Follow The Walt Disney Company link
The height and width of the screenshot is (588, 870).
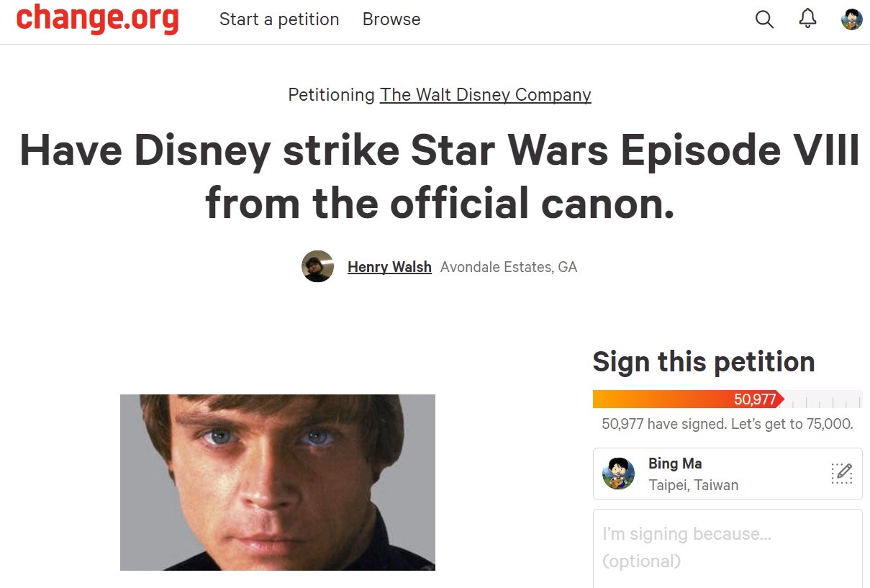(486, 94)
